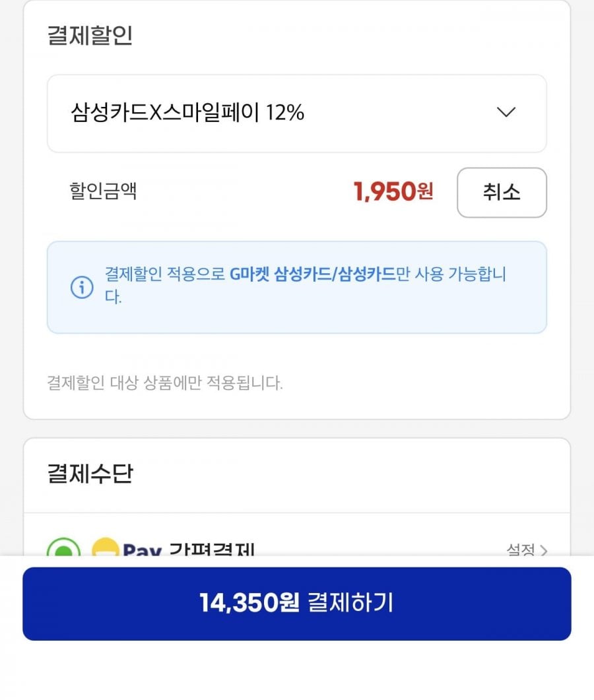Viewport: 594px width, 700px height.
Task: Expand the 삼성카드X스마일페이 12% dropdown chevron
Action: pos(506,111)
